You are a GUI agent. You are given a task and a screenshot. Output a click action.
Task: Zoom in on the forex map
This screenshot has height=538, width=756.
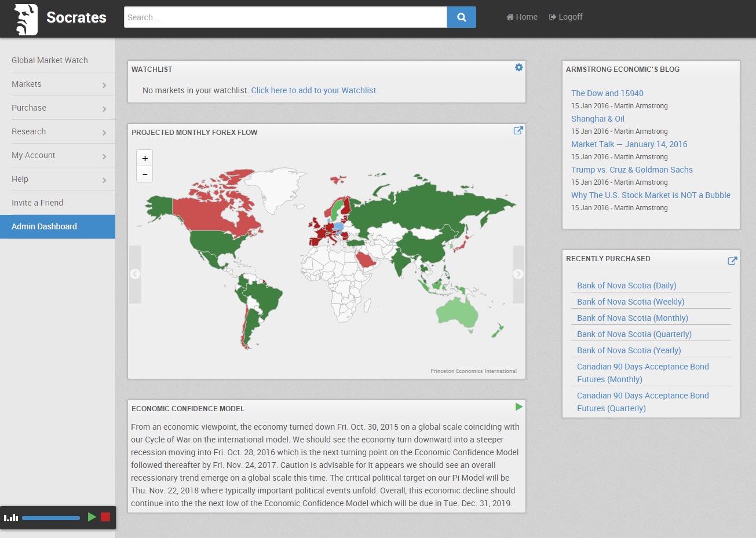click(145, 158)
